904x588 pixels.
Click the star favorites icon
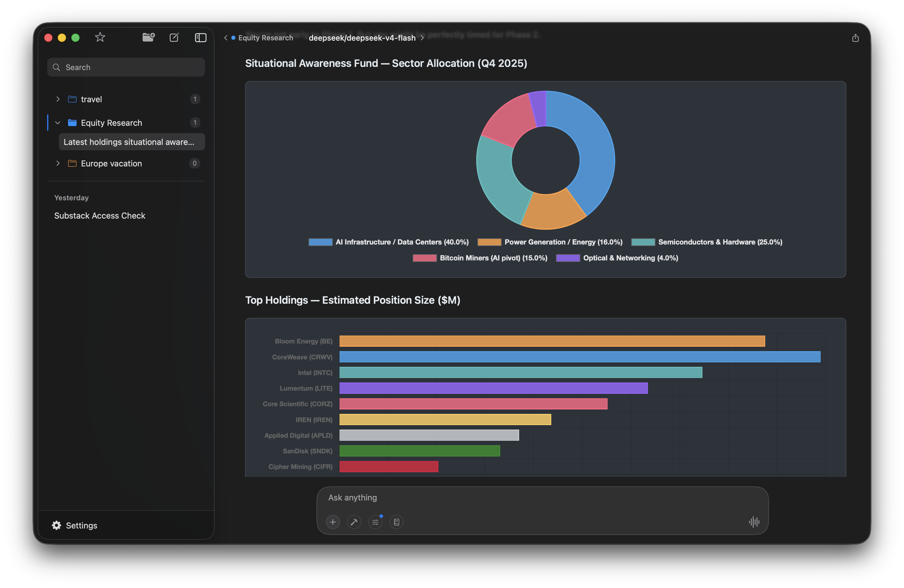100,37
